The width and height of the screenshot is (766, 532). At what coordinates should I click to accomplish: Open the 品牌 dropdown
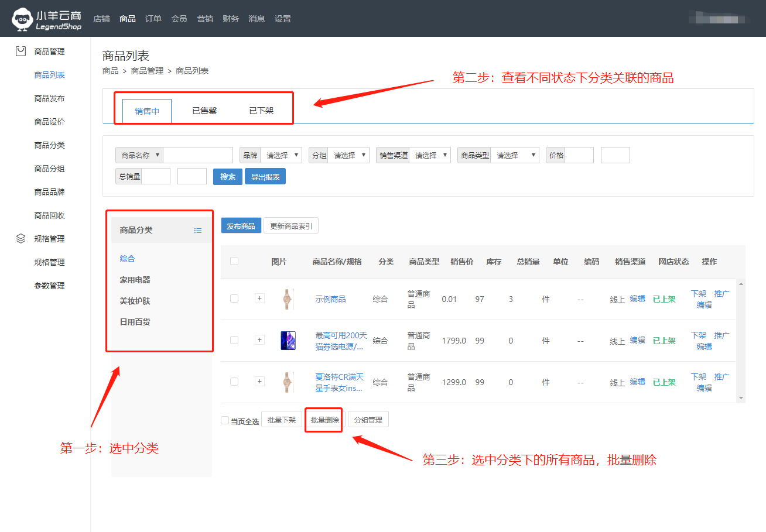click(x=281, y=155)
